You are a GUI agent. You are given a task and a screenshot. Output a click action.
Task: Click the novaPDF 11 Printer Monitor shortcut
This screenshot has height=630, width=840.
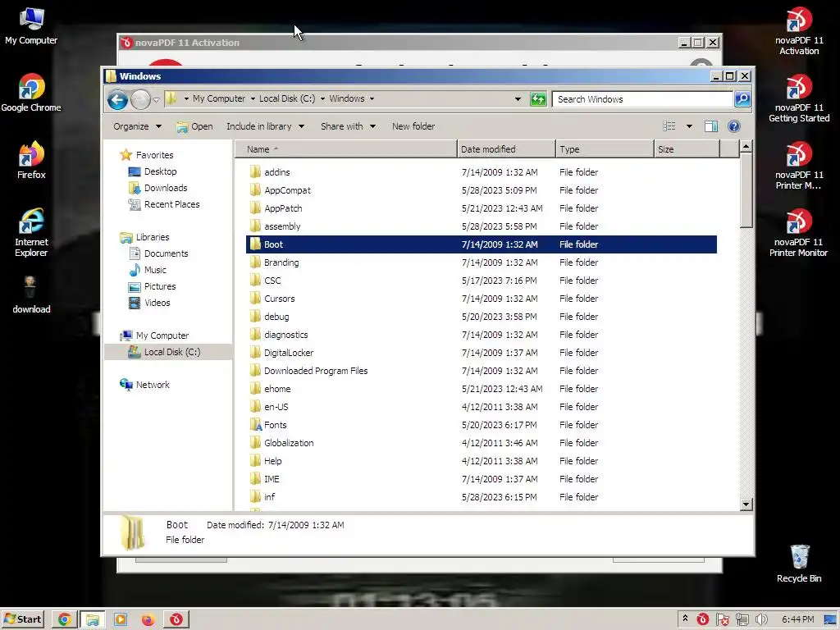point(799,233)
